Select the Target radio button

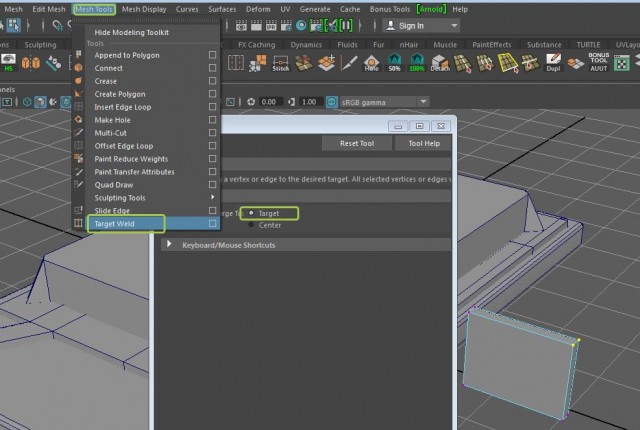coord(251,213)
